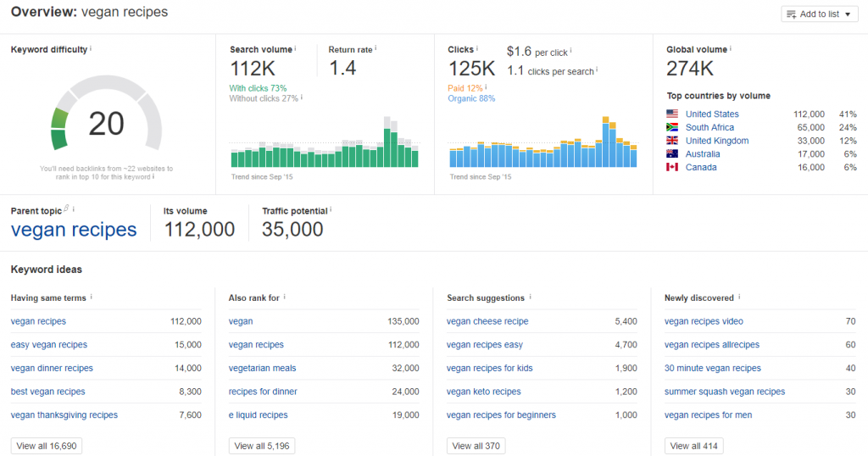Click info icon next to Global volume

(x=730, y=48)
